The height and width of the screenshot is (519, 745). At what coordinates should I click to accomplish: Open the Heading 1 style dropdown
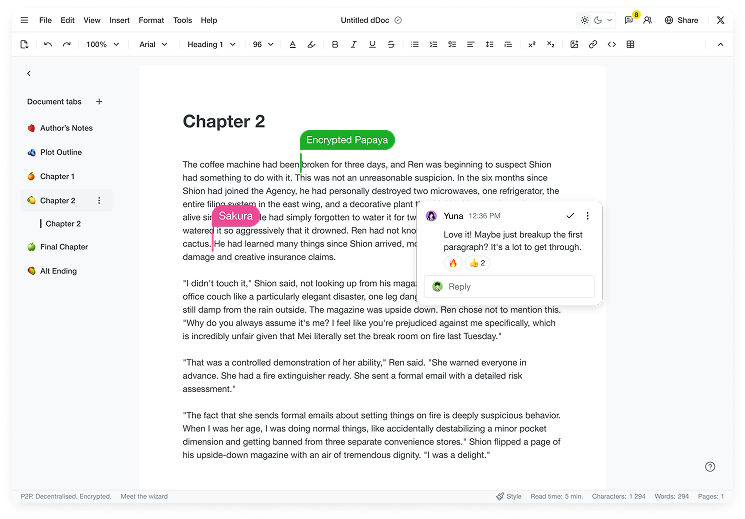click(211, 44)
